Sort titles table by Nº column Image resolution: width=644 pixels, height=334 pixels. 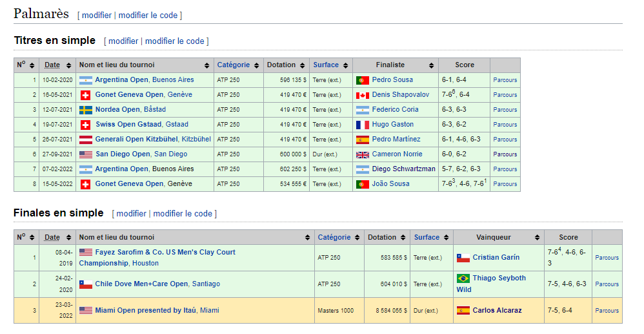(32, 65)
